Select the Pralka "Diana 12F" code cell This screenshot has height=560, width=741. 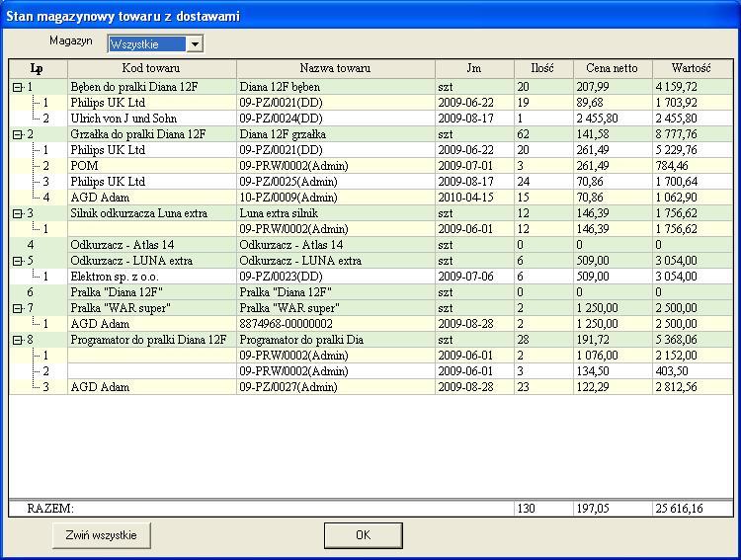(152, 292)
